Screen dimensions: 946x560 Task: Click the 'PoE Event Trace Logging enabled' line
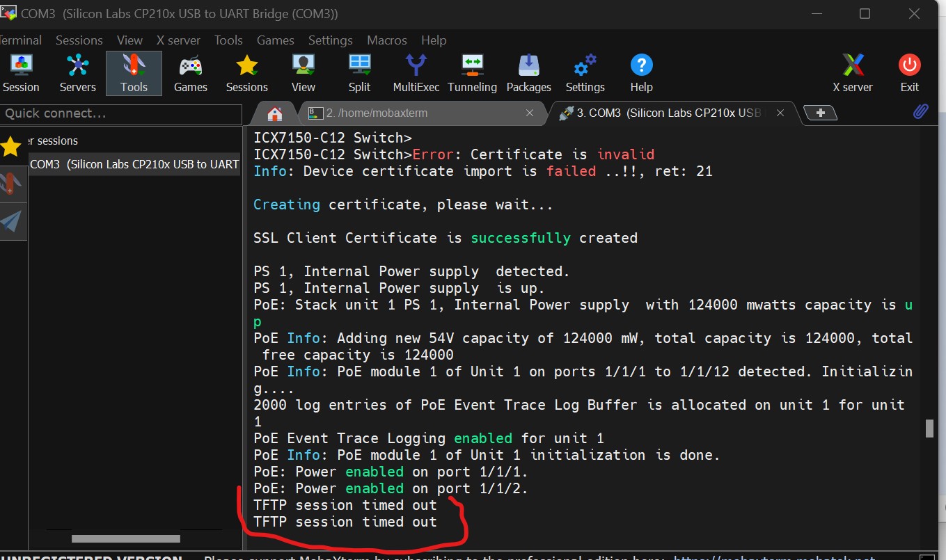click(x=429, y=438)
